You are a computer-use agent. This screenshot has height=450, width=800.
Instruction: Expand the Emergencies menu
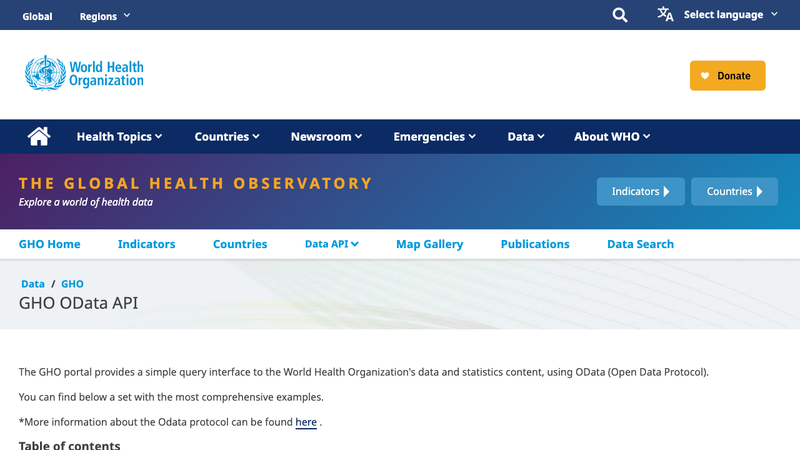point(435,137)
